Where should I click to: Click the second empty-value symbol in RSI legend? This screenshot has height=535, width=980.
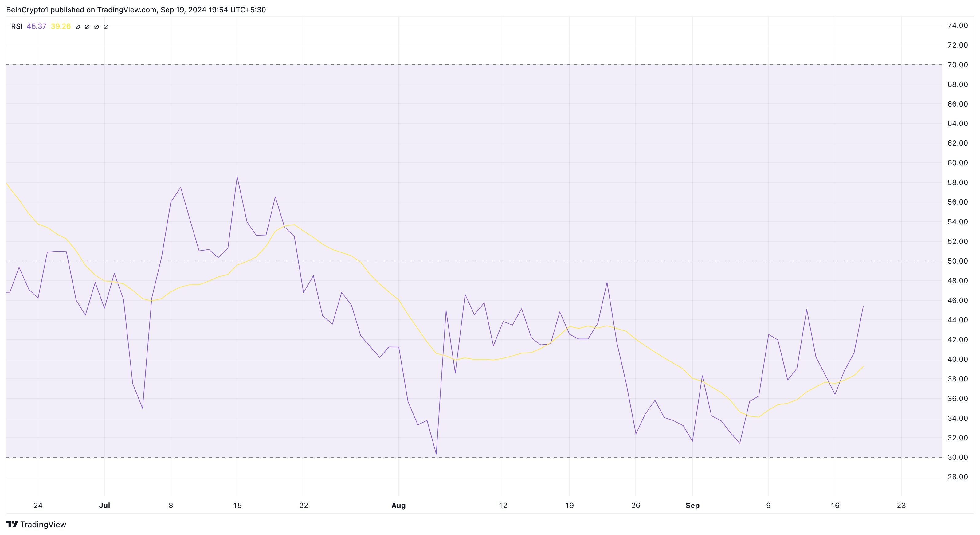[87, 27]
